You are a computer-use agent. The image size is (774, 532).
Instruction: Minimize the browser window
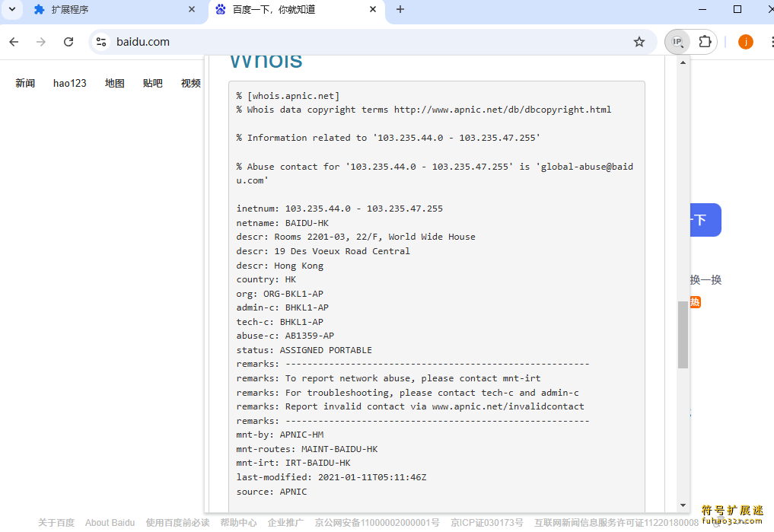point(702,9)
